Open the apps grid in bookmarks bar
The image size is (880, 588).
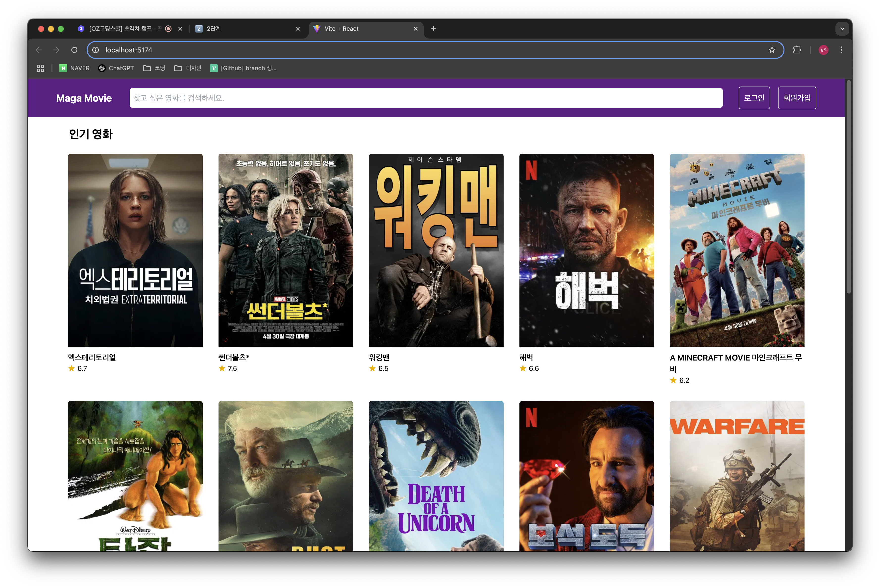[x=41, y=68]
